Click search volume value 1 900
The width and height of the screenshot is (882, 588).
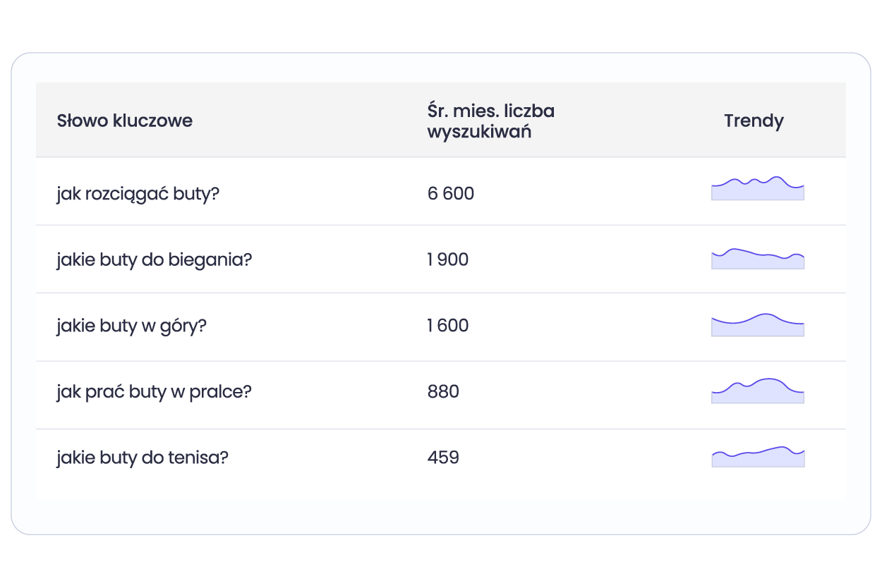tap(447, 259)
